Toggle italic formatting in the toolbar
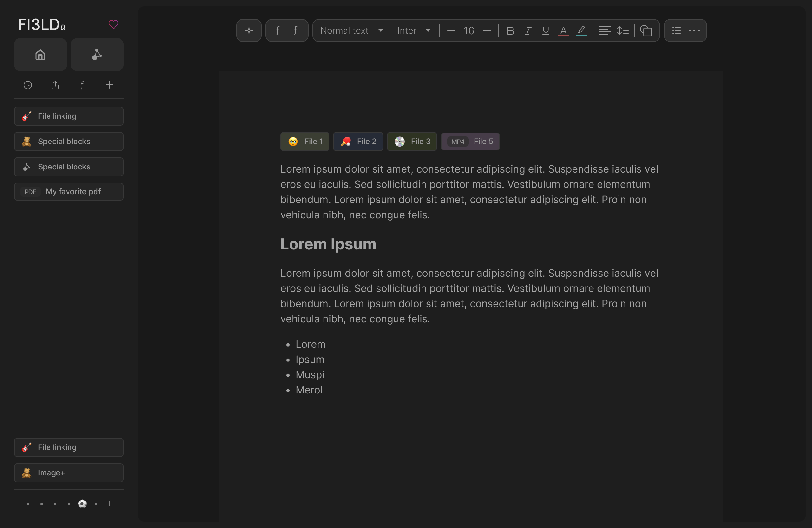 [527, 31]
